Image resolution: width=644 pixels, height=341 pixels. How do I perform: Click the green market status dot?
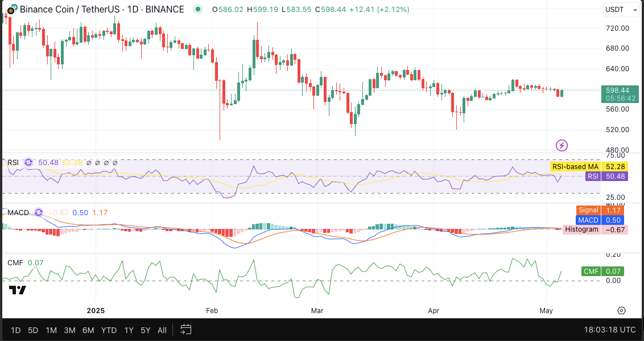(199, 9)
